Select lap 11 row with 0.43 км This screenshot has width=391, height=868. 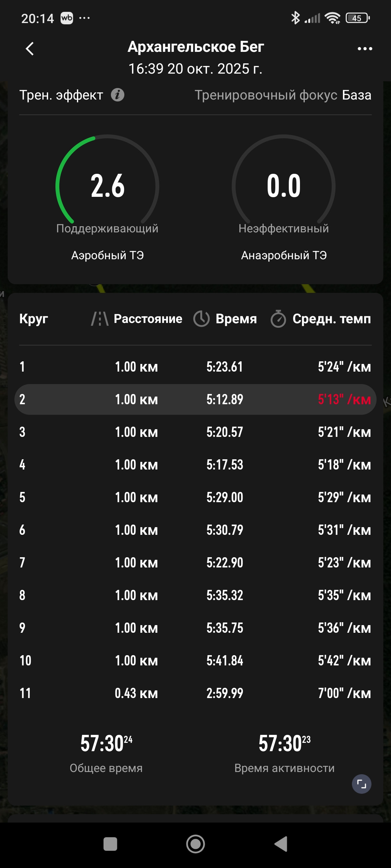[195, 693]
